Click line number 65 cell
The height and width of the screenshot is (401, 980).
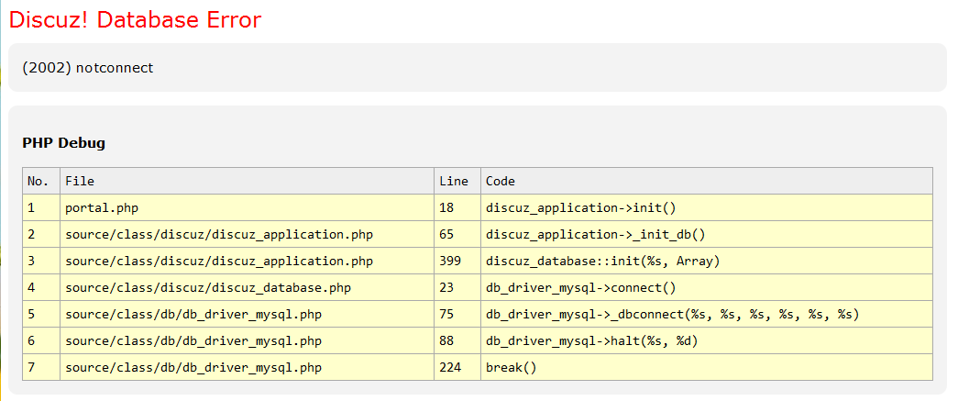point(457,234)
